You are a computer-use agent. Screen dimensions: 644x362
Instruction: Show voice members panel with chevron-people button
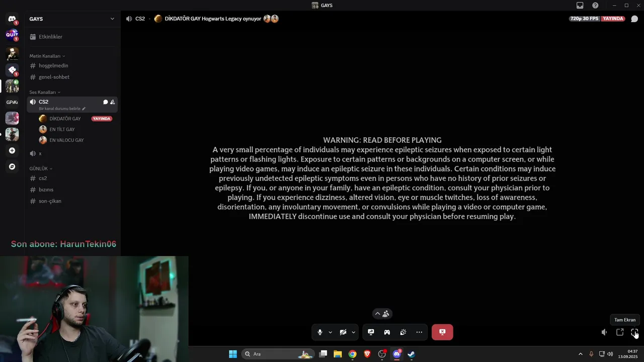(x=382, y=314)
